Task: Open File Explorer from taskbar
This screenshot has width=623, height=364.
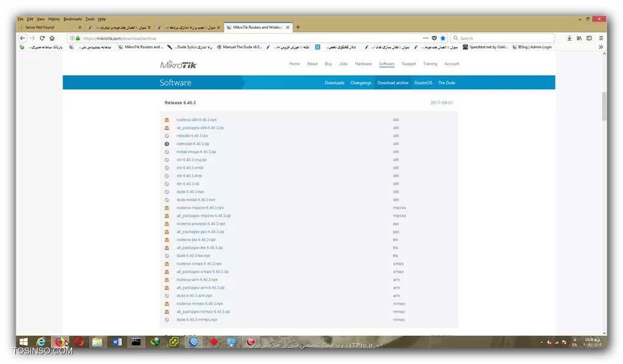Action: [97, 342]
